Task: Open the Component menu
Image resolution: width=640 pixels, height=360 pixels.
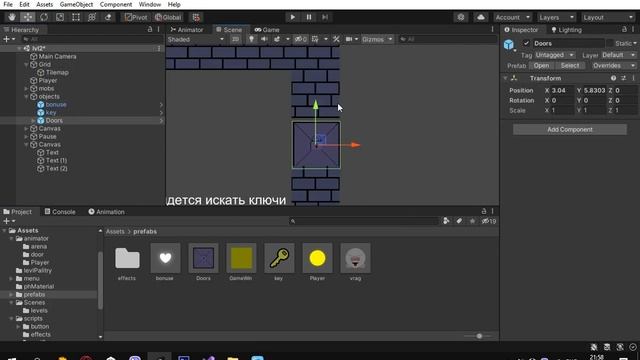Action: [116, 4]
